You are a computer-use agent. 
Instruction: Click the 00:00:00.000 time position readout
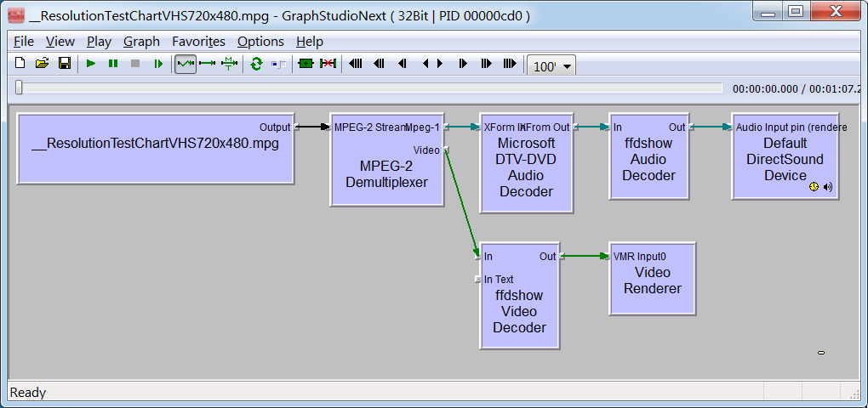[766, 88]
